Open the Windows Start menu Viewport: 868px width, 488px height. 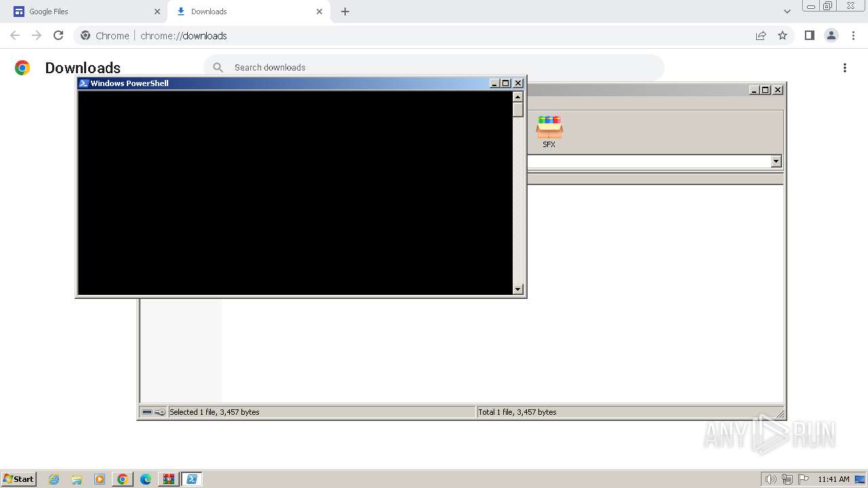pos(18,479)
